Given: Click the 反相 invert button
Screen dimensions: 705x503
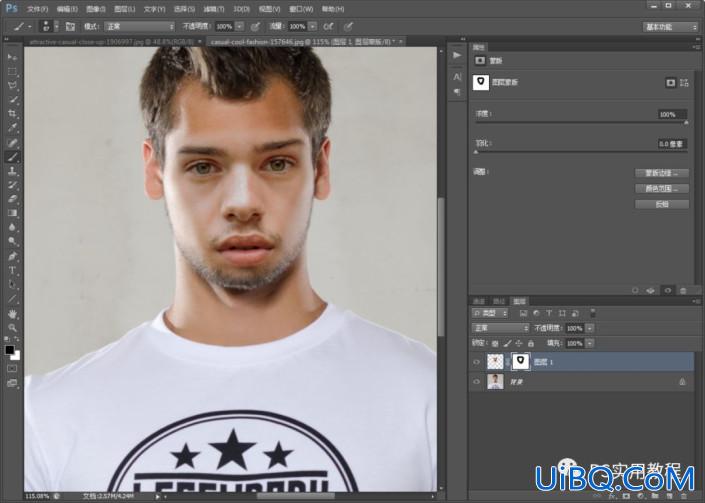Looking at the screenshot, I should click(662, 205).
